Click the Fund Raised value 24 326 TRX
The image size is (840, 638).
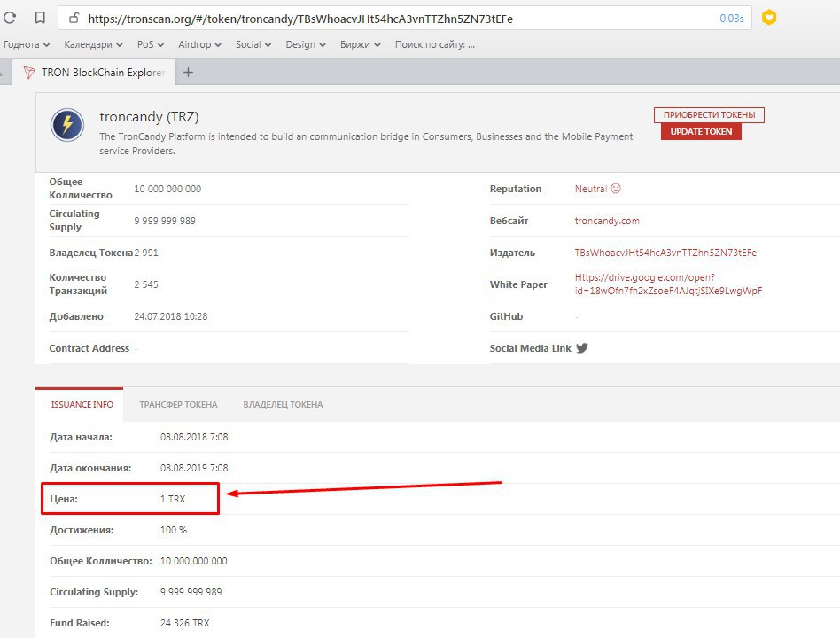pyautogui.click(x=185, y=623)
